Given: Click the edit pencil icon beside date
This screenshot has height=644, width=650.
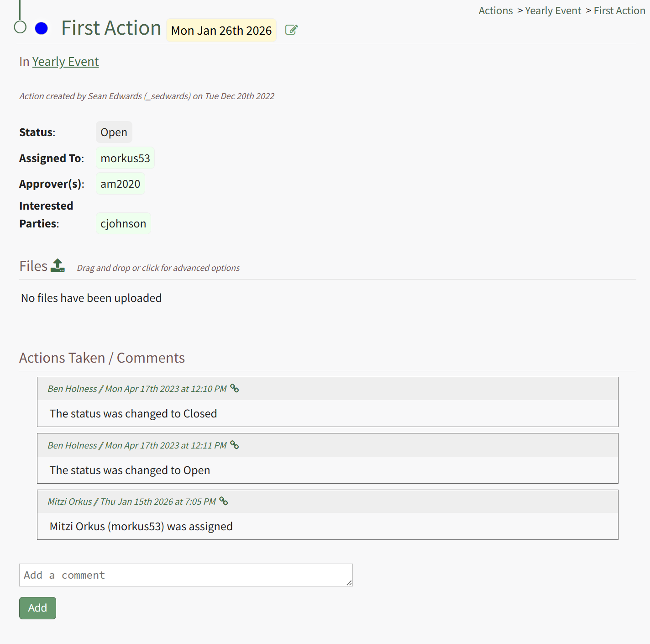Looking at the screenshot, I should [291, 30].
